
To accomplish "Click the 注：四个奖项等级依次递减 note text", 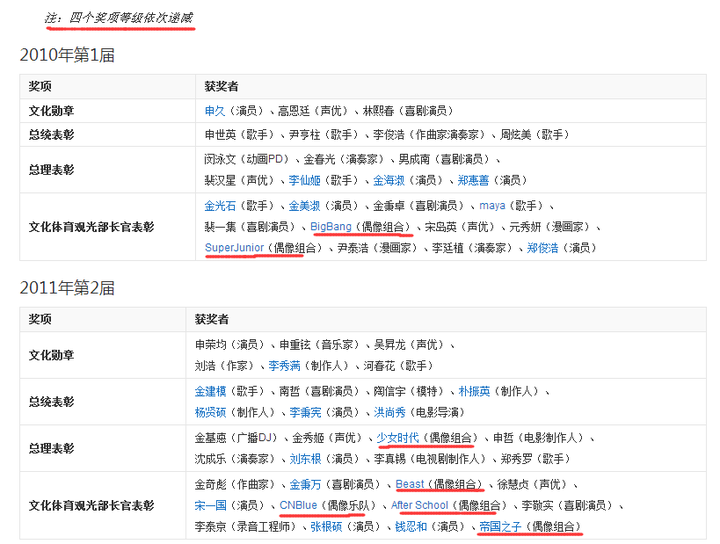I will pyautogui.click(x=119, y=18).
